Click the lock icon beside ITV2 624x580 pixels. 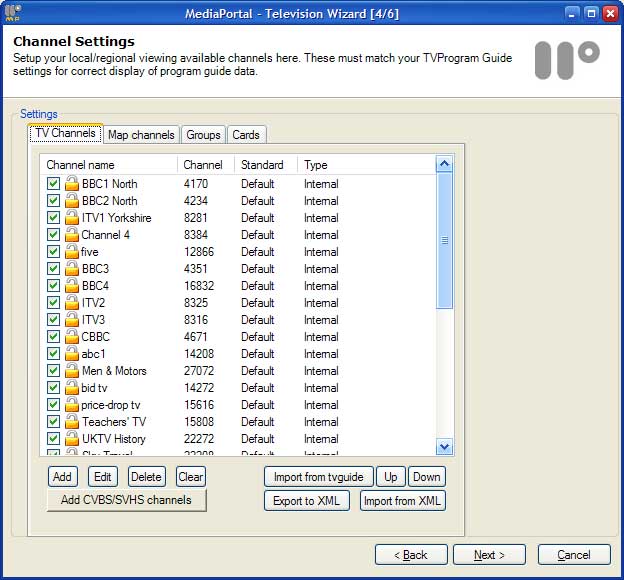[72, 303]
